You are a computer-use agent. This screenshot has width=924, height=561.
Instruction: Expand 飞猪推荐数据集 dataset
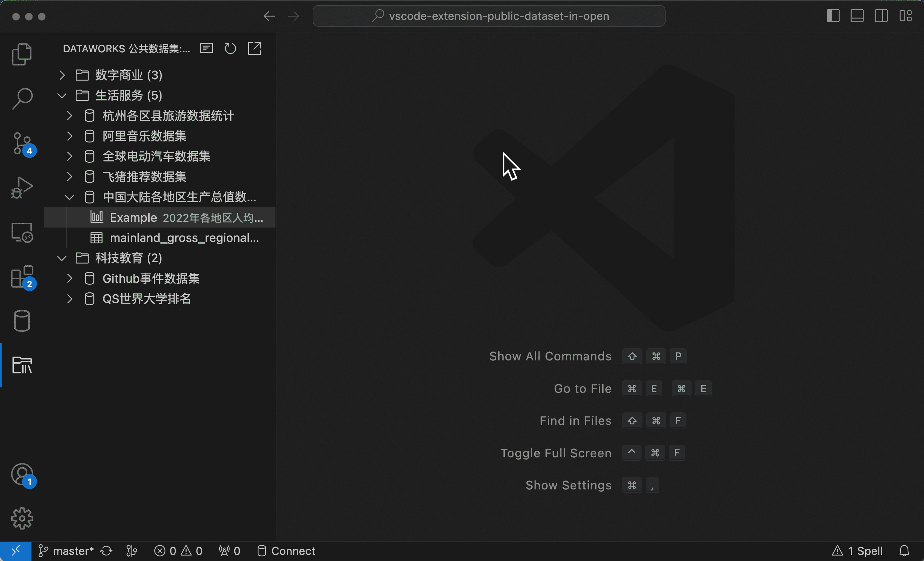[69, 177]
